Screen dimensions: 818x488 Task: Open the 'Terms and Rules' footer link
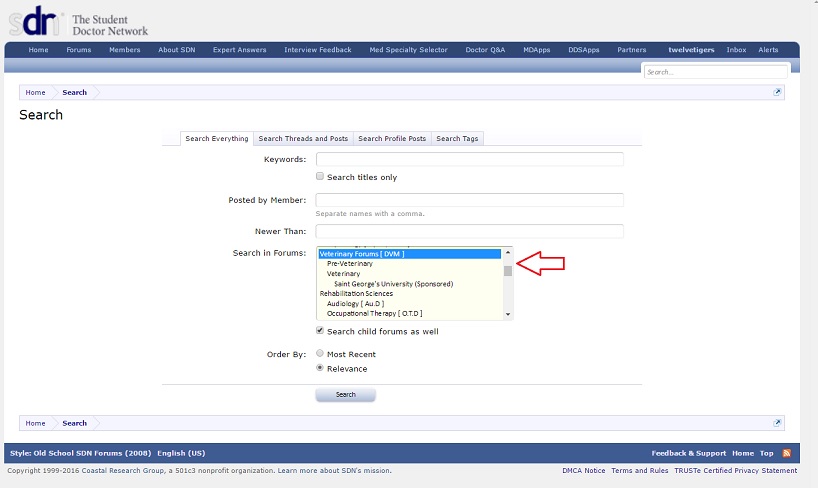640,470
